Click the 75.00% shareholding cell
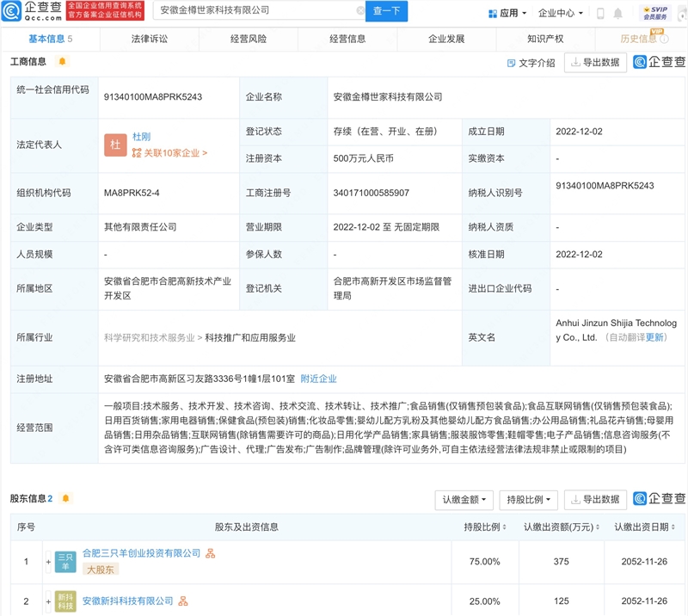This screenshot has width=688, height=616. (485, 562)
